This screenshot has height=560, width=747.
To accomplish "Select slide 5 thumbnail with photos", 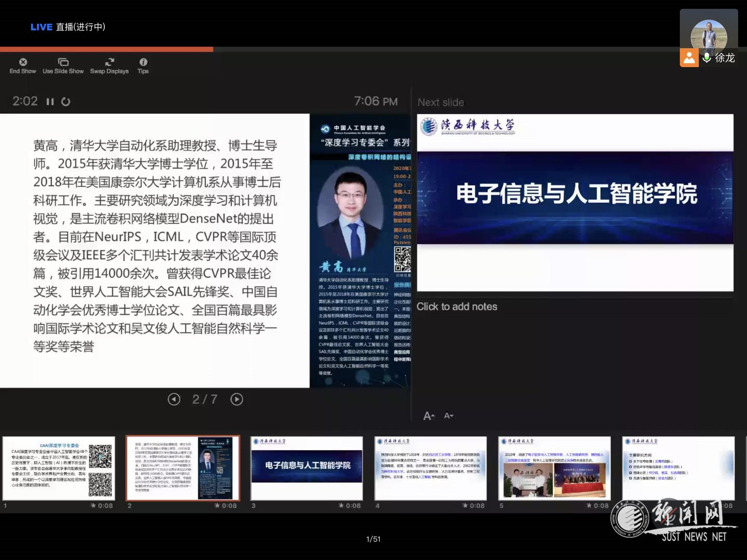I will point(554,468).
